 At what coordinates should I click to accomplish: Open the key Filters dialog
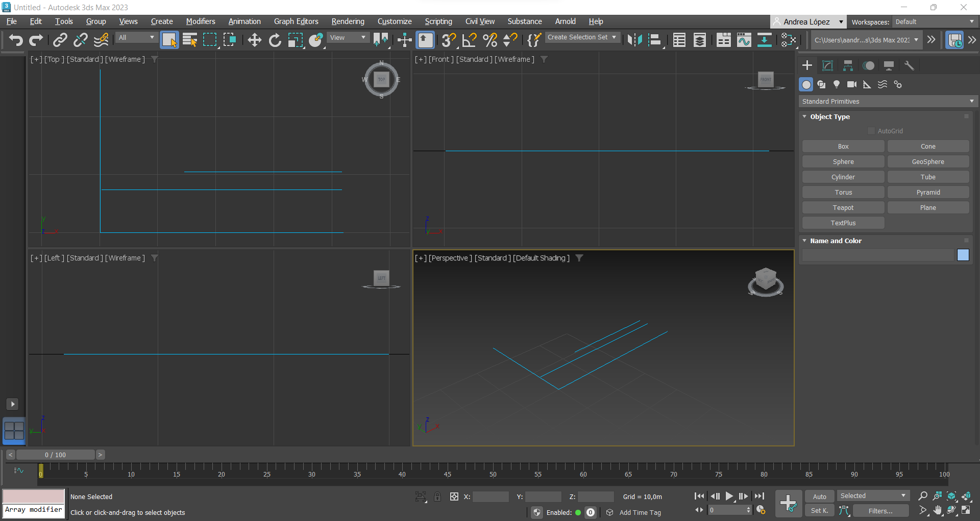[880, 511]
